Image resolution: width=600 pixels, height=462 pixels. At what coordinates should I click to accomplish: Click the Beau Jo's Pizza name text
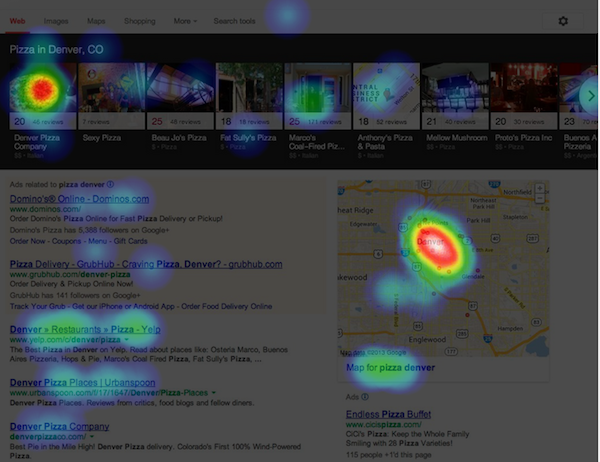179,138
